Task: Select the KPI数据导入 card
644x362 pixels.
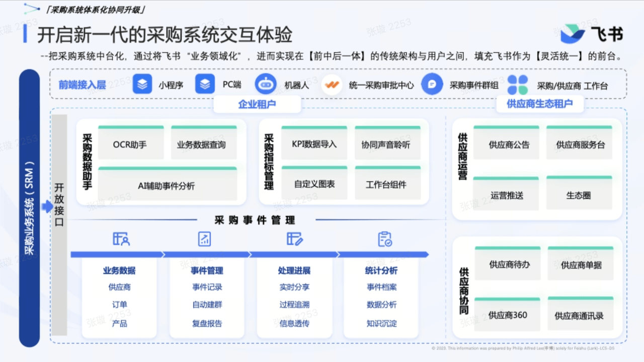Action: [314, 144]
